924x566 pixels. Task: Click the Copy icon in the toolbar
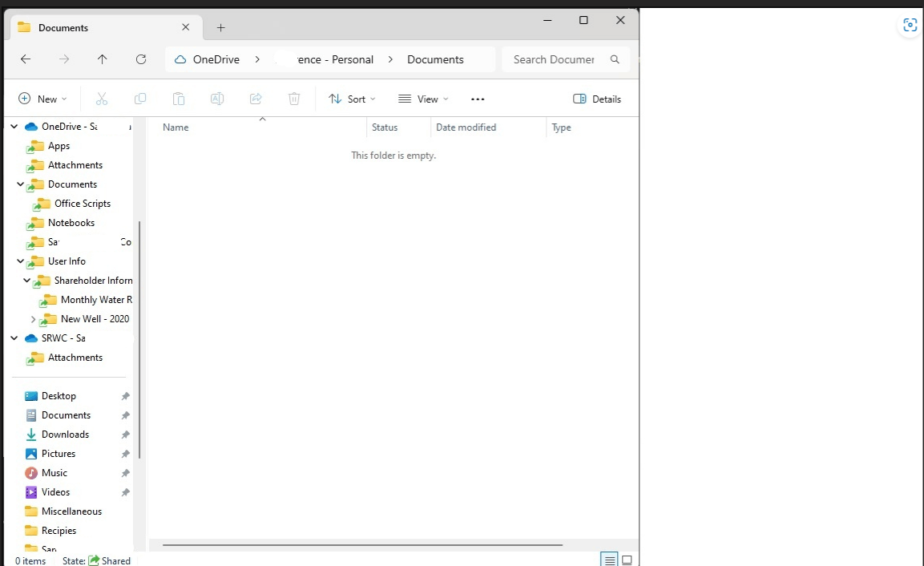click(x=140, y=98)
